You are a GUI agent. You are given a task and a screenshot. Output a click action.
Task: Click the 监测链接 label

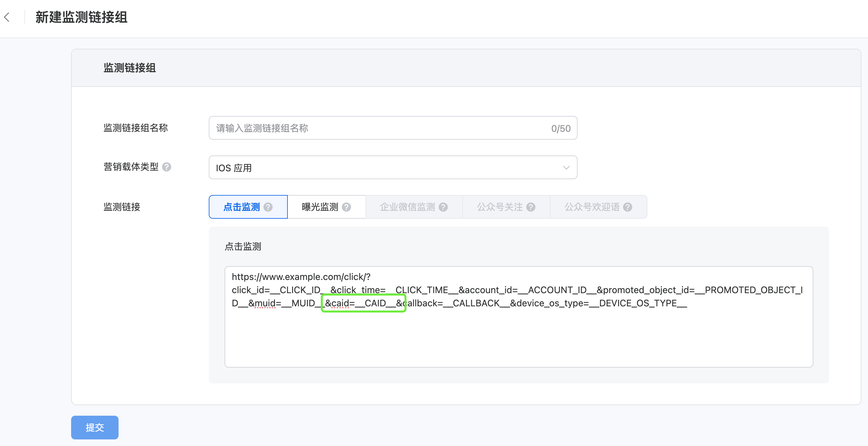point(122,207)
